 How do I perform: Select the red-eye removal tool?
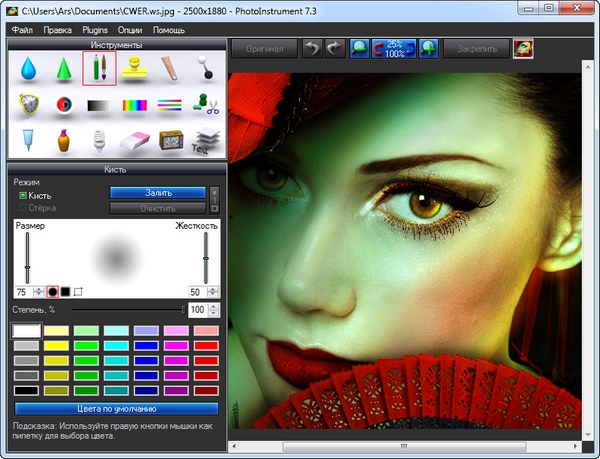63,106
